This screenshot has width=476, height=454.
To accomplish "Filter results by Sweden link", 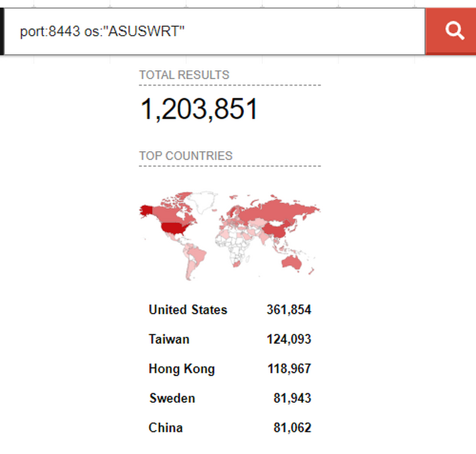I will click(x=172, y=398).
